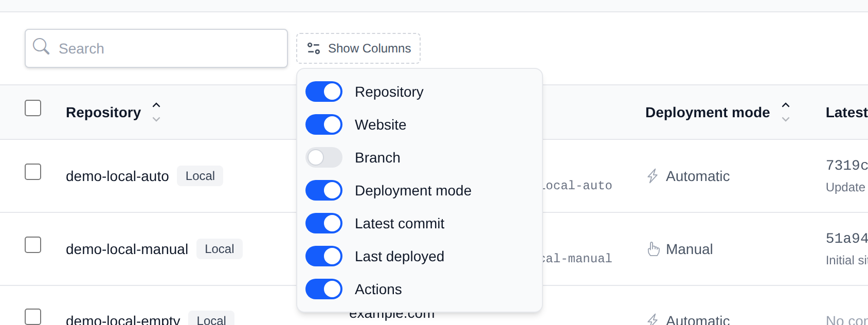Click the Deployment mode label in the columns menu
This screenshot has width=868, height=325.
pos(413,190)
